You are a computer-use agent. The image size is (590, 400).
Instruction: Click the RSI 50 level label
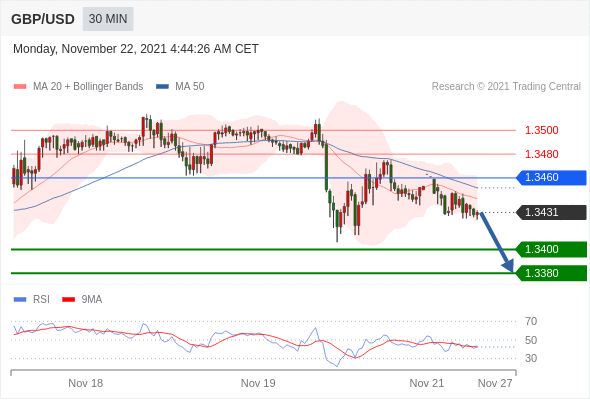531,341
